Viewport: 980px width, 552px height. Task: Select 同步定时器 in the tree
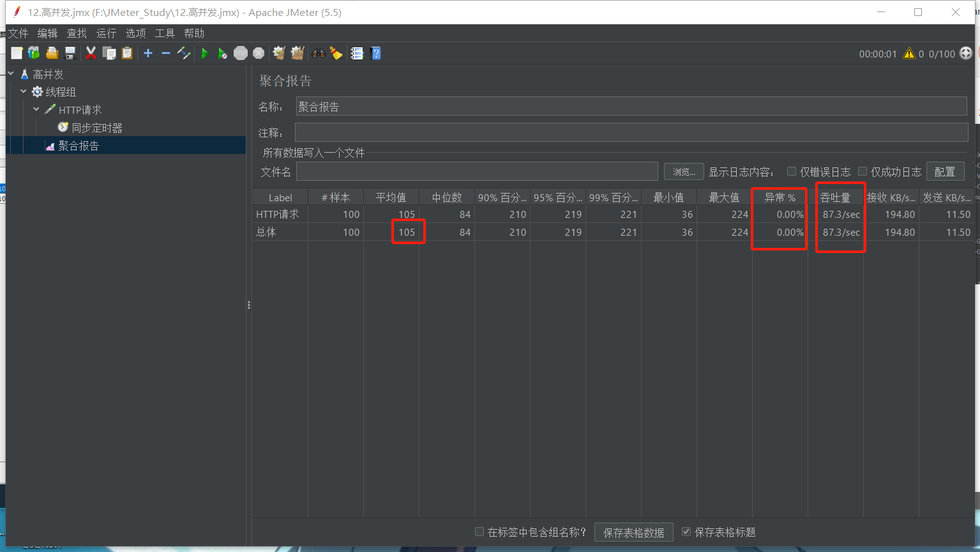pos(96,128)
